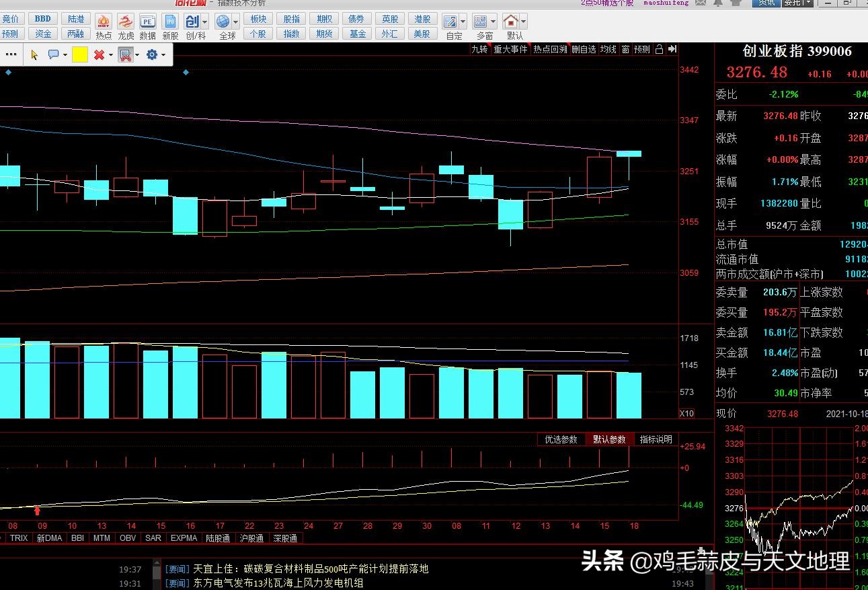Click the lock icon above the chart
The height and width of the screenshot is (590, 868).
pos(659,49)
